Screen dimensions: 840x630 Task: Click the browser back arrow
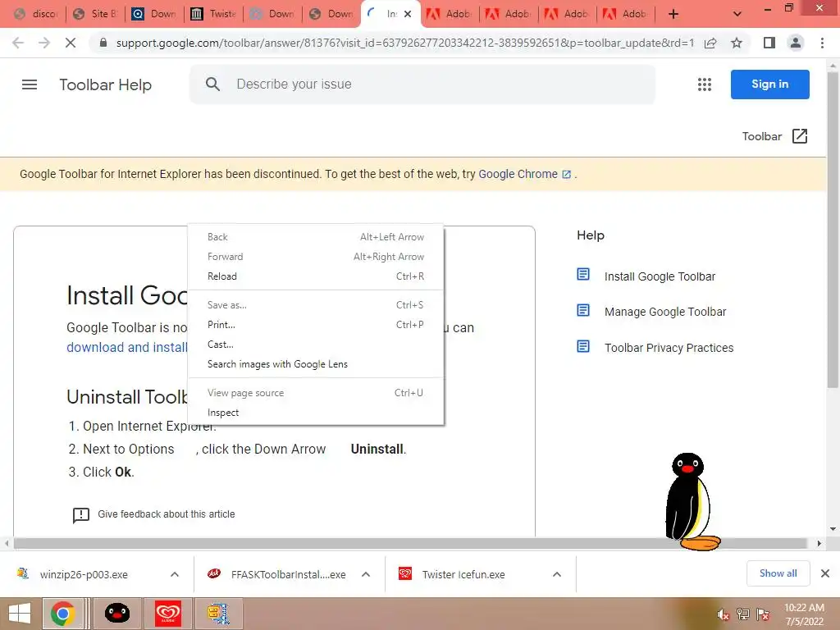[x=18, y=43]
